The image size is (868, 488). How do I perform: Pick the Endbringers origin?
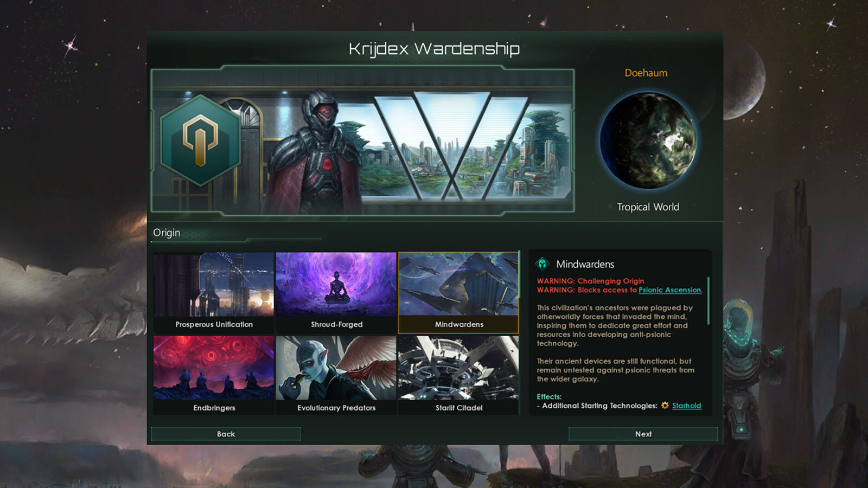(214, 375)
